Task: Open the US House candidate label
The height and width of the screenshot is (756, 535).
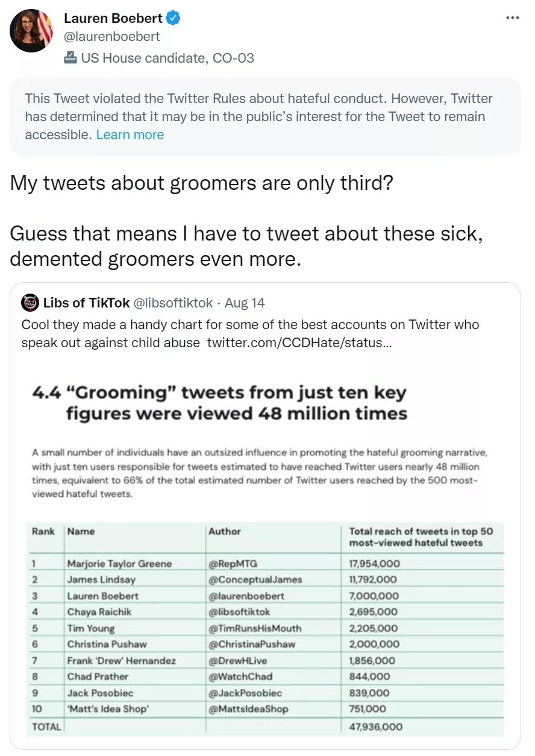Action: coord(167,58)
